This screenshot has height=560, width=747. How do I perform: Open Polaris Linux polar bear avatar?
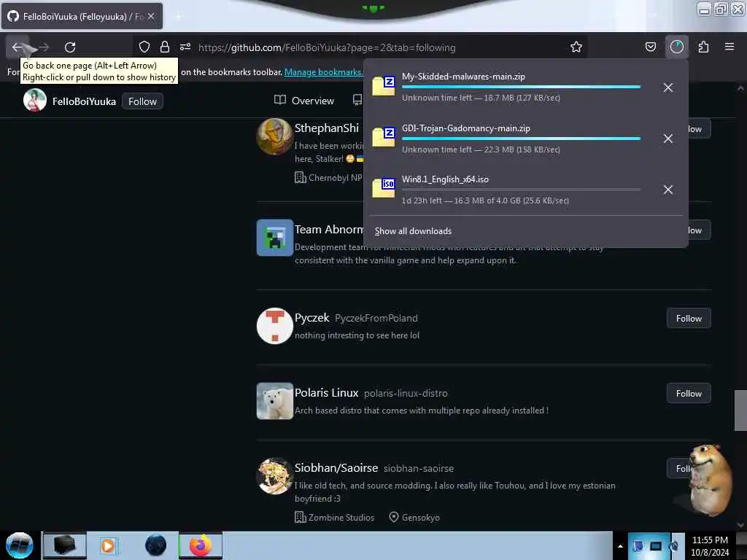(x=274, y=401)
